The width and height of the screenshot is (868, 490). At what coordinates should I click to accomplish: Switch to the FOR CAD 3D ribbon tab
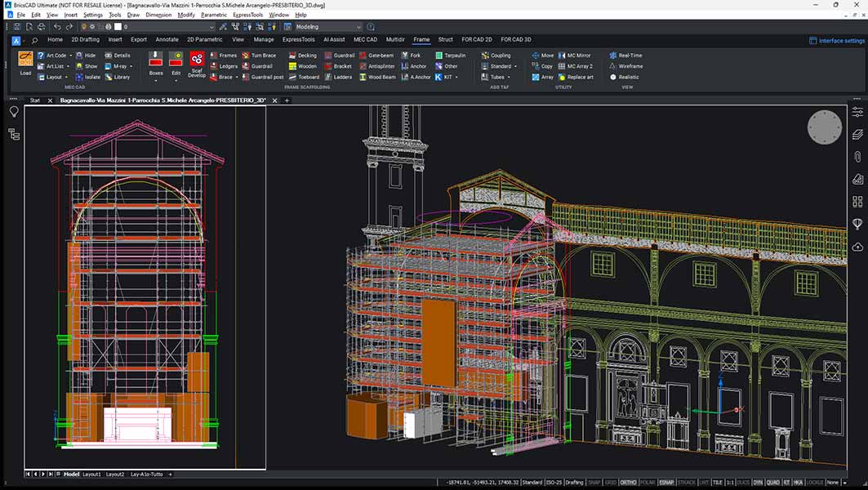coord(515,38)
